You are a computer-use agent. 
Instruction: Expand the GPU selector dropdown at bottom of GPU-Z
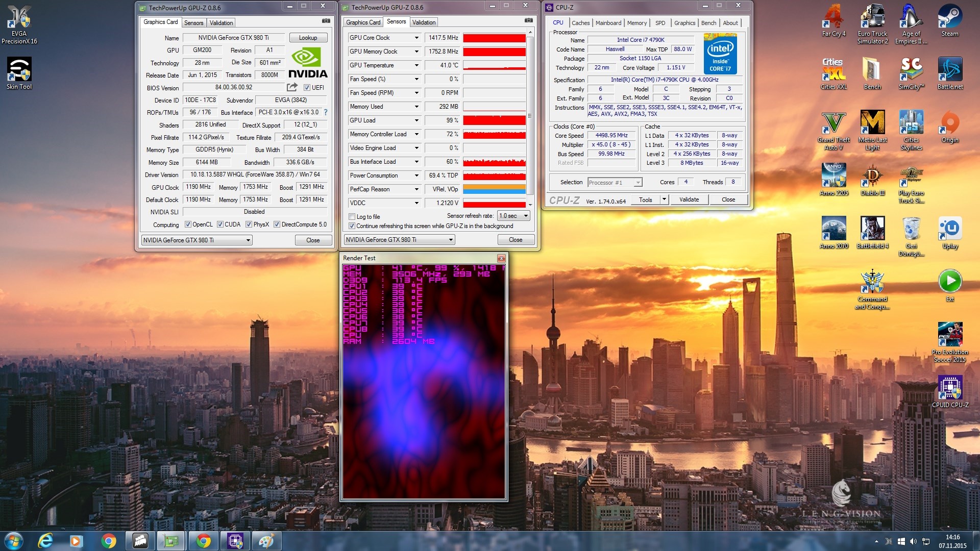coord(249,239)
